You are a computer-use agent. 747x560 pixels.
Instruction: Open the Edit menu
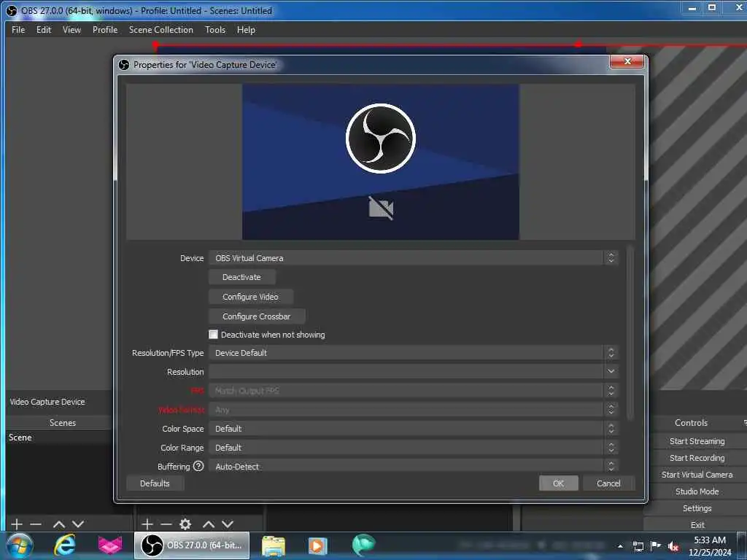point(44,29)
